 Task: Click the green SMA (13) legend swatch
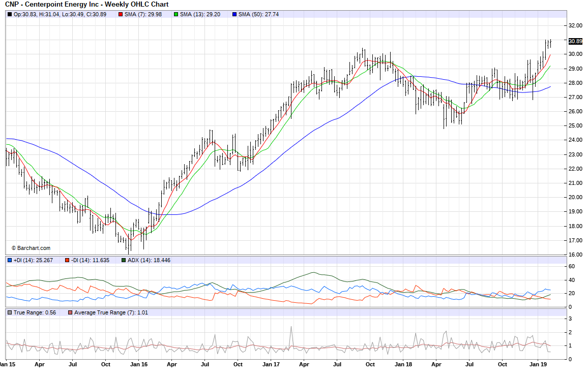pyautogui.click(x=176, y=14)
